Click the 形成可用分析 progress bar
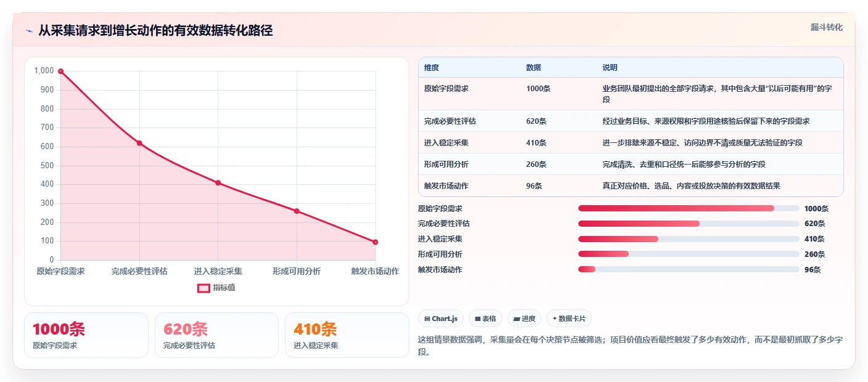Image resolution: width=868 pixels, height=382 pixels. (689, 254)
